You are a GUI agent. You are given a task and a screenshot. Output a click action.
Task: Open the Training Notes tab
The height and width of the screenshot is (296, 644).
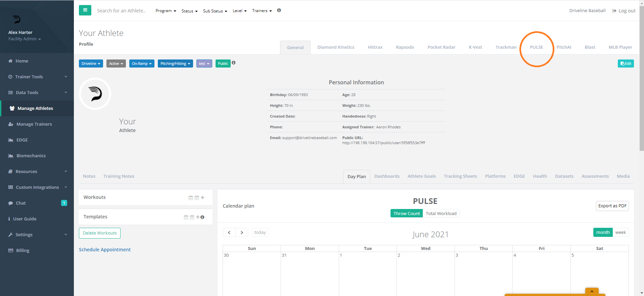[x=119, y=176]
